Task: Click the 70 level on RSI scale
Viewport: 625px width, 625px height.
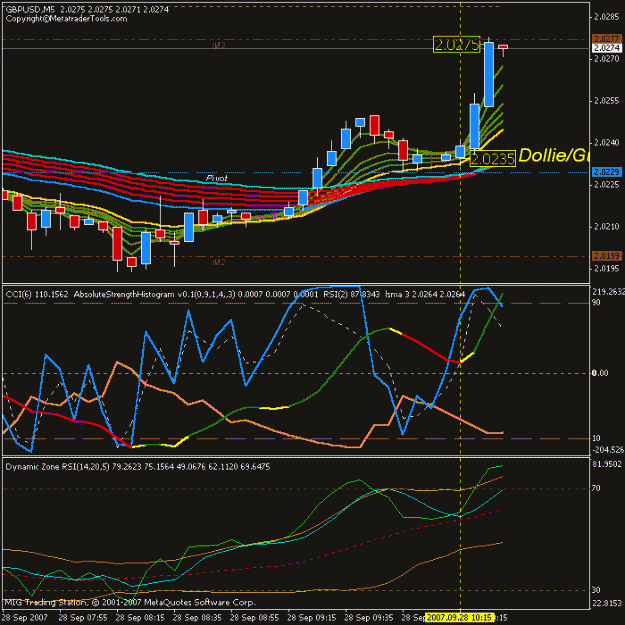Action: tap(597, 488)
